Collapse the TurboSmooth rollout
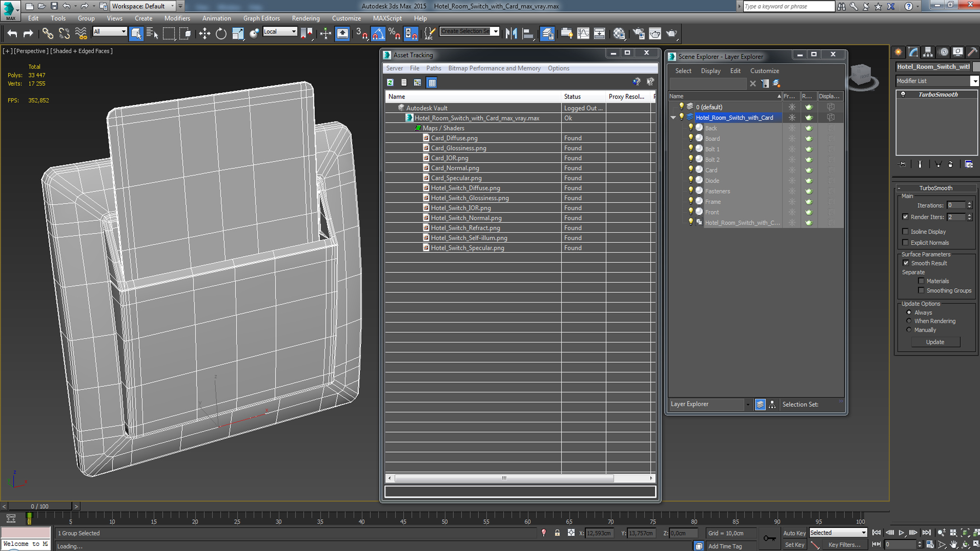 tap(936, 188)
